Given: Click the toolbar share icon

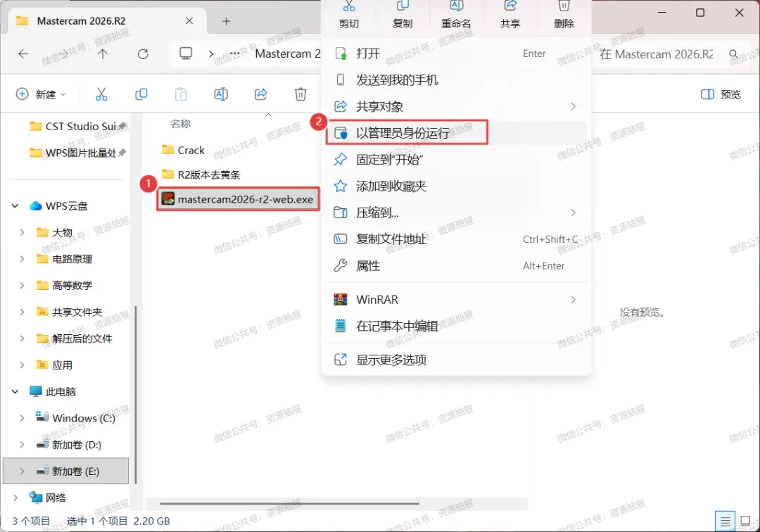Looking at the screenshot, I should (261, 94).
